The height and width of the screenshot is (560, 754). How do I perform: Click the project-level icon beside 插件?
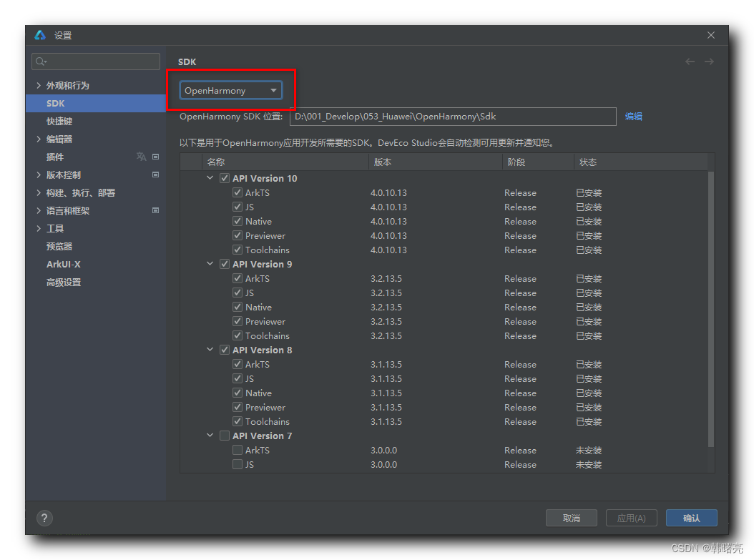155,157
